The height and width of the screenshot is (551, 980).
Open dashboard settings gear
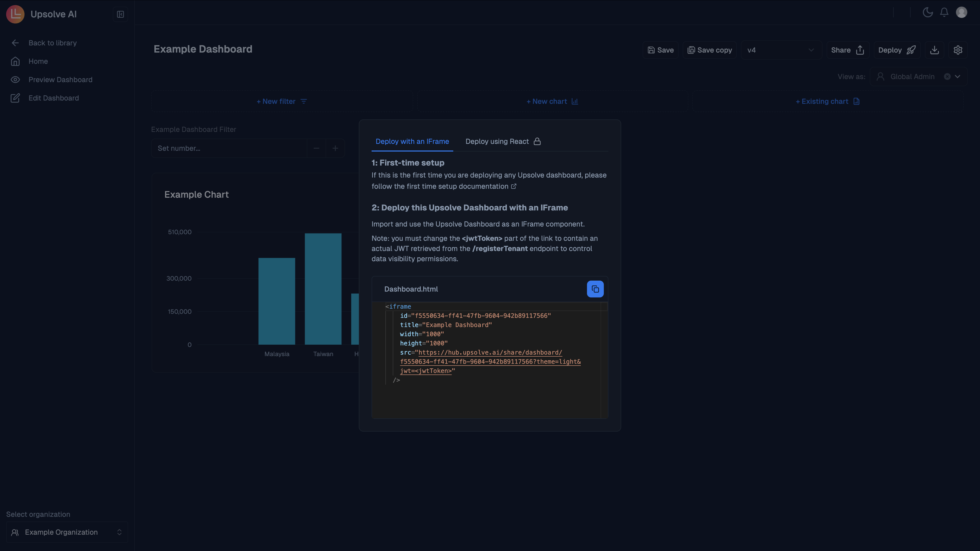(x=958, y=50)
